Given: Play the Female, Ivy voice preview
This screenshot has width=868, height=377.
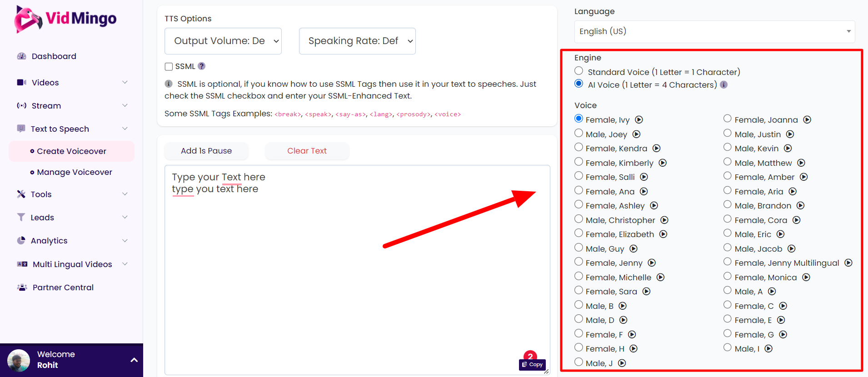Looking at the screenshot, I should click(639, 120).
